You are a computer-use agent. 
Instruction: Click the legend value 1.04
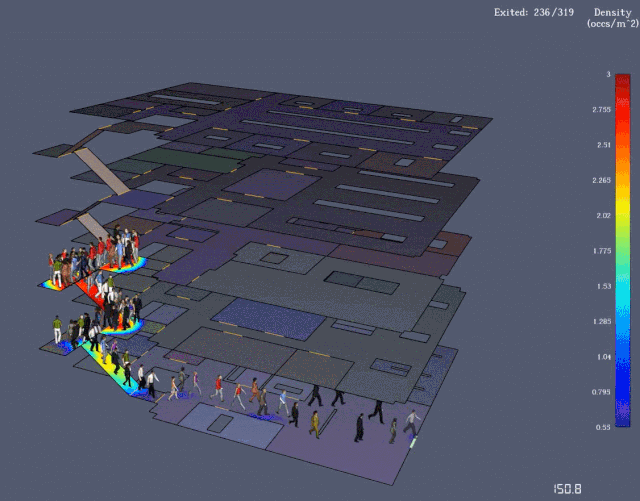click(604, 357)
